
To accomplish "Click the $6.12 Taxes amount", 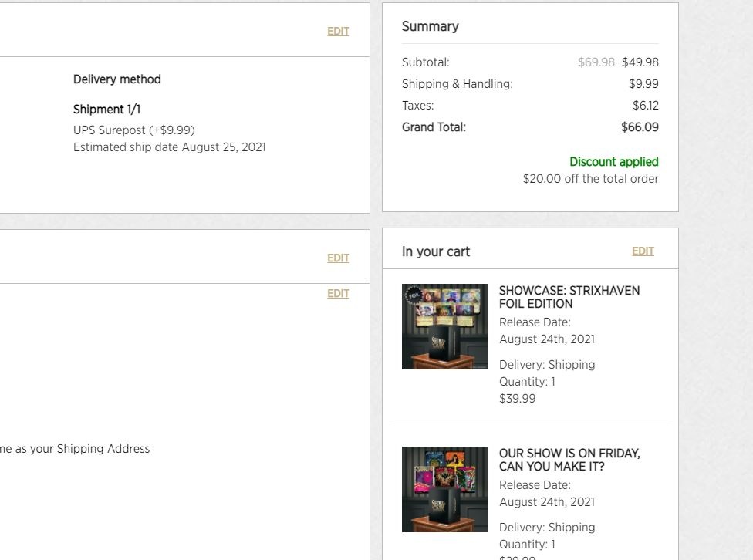I will pyautogui.click(x=645, y=106).
